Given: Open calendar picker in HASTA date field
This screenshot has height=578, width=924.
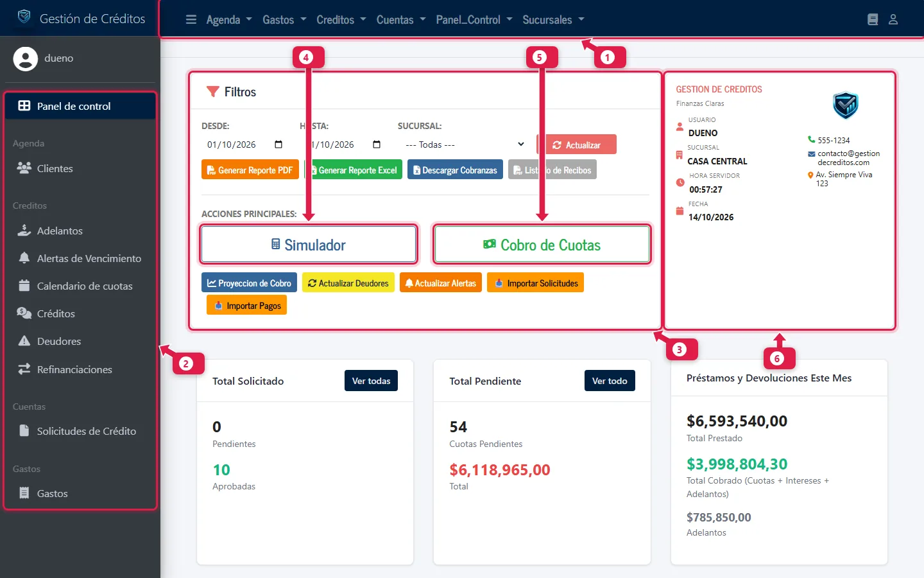Looking at the screenshot, I should pyautogui.click(x=377, y=144).
